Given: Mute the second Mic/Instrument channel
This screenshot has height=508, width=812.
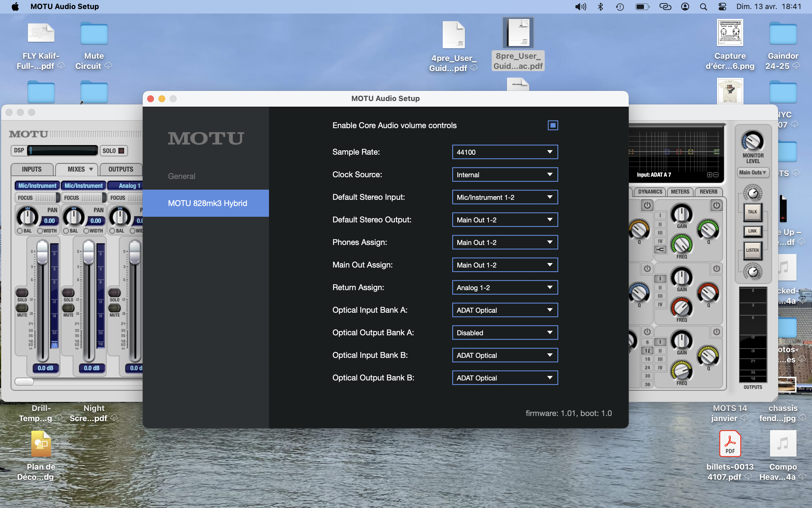Looking at the screenshot, I should click(x=68, y=308).
